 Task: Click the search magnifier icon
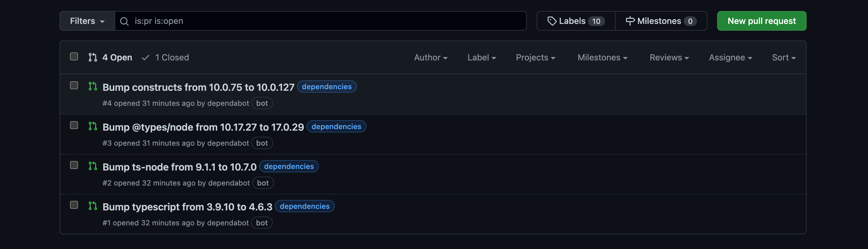pyautogui.click(x=124, y=21)
